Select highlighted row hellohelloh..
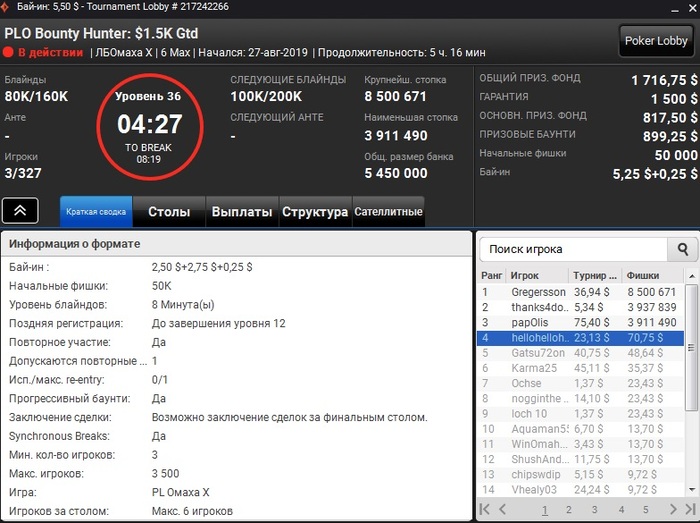Image resolution: width=700 pixels, height=523 pixels. pyautogui.click(x=580, y=338)
